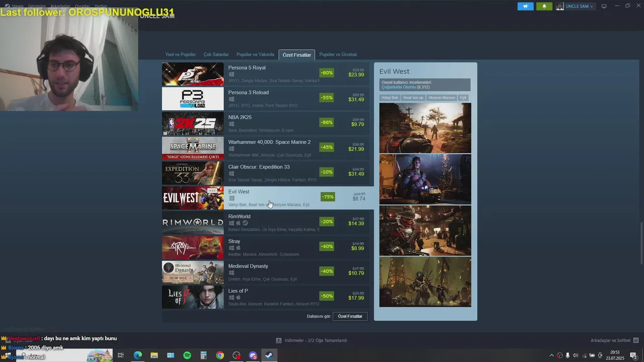Click the -75% discount badge for Evil West

328,197
